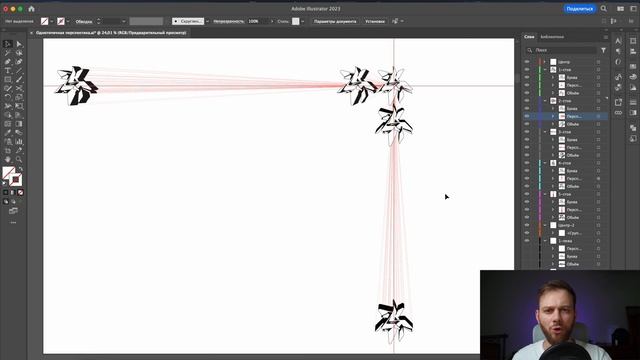Select the Lasso tool
The width and height of the screenshot is (640, 360).
pyautogui.click(x=19, y=53)
